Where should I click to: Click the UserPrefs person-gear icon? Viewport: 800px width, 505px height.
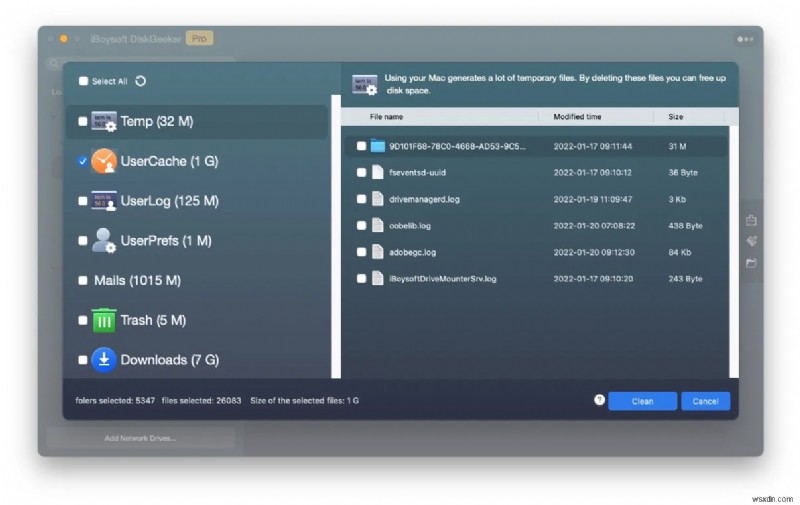tap(104, 240)
